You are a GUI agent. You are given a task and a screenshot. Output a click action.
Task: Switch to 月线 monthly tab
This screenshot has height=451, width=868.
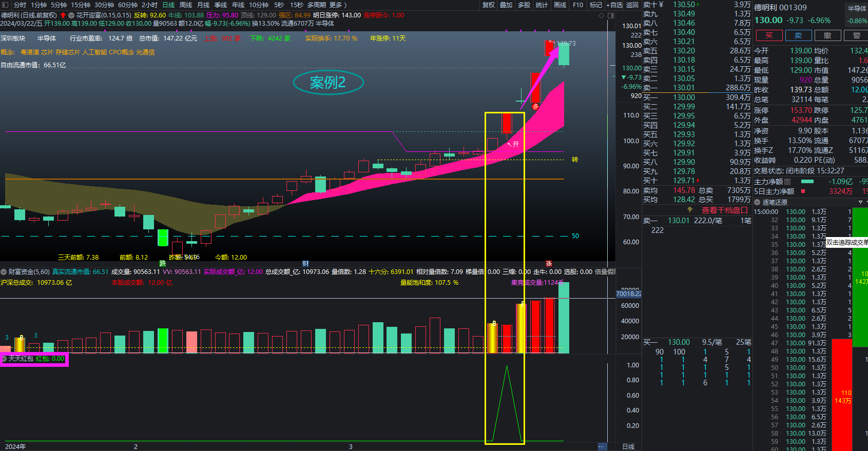[203, 5]
